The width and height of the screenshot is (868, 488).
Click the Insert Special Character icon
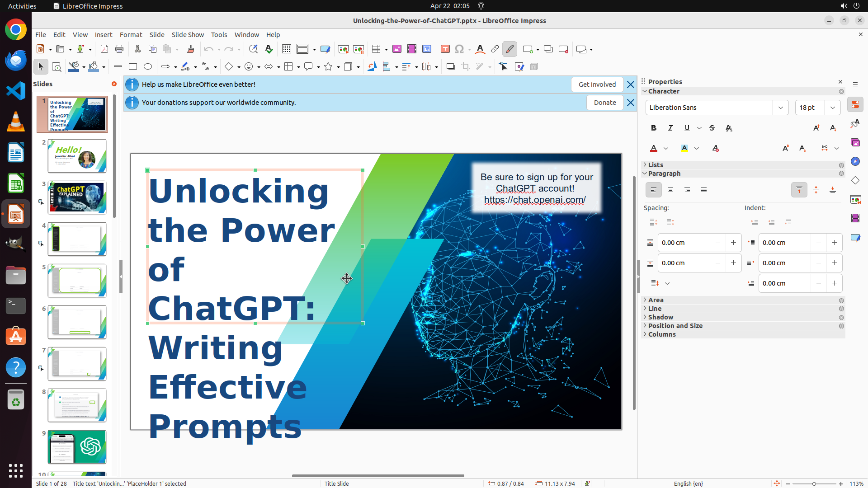pyautogui.click(x=459, y=49)
